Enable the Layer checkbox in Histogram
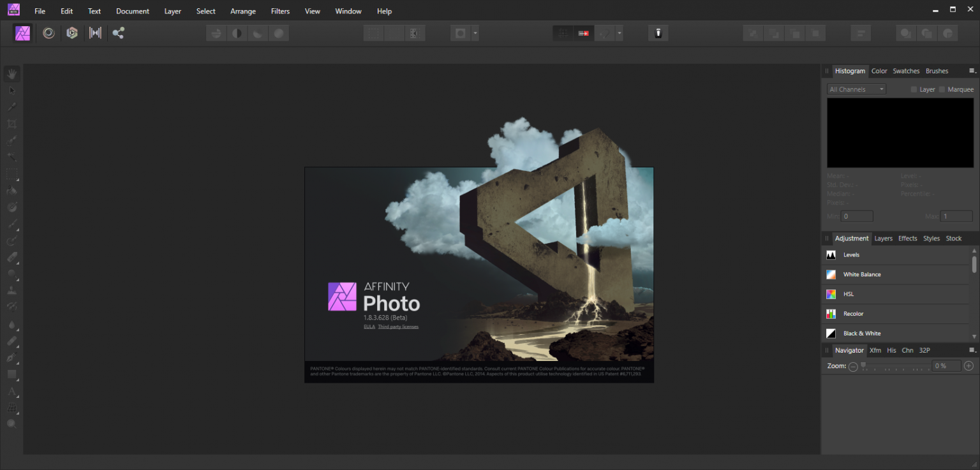The image size is (980, 470). pyautogui.click(x=914, y=89)
